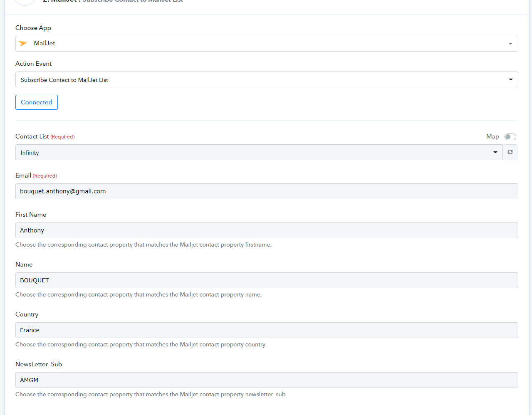This screenshot has height=415, width=532.
Task: Click the firstname property help text
Action: tap(144, 245)
